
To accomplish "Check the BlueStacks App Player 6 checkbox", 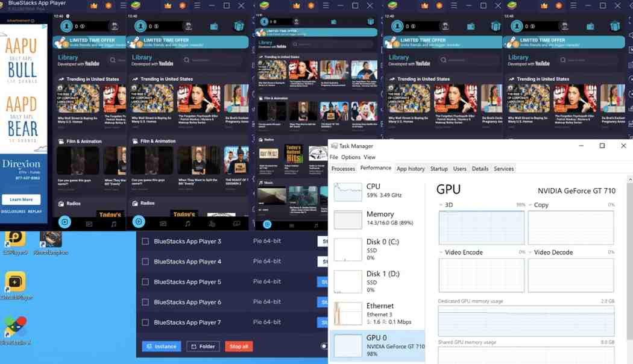I will point(145,302).
